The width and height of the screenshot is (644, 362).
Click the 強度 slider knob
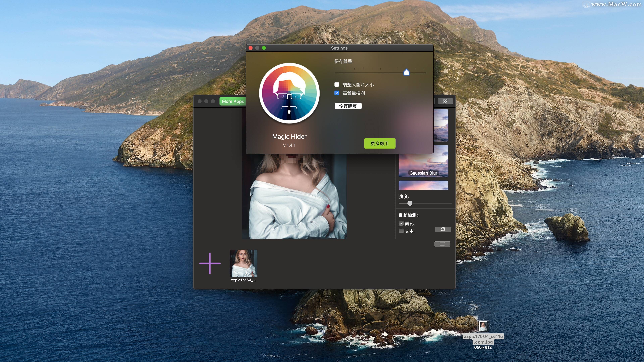point(410,203)
